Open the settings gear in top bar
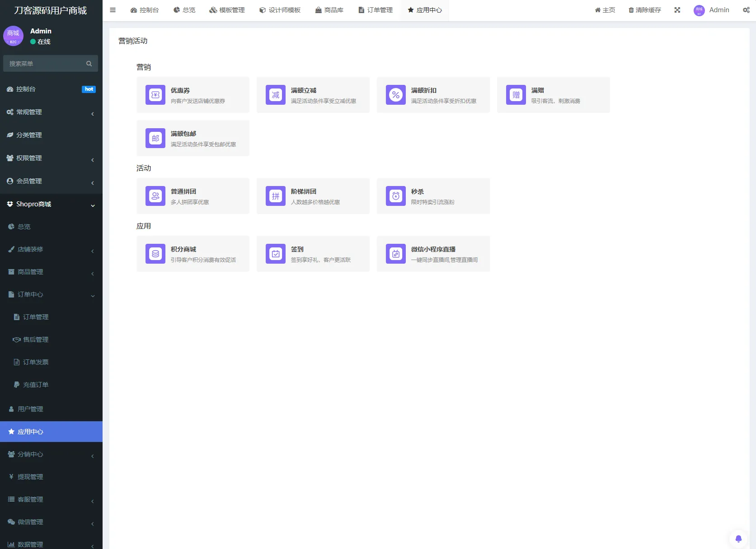The image size is (756, 549). tap(746, 9)
